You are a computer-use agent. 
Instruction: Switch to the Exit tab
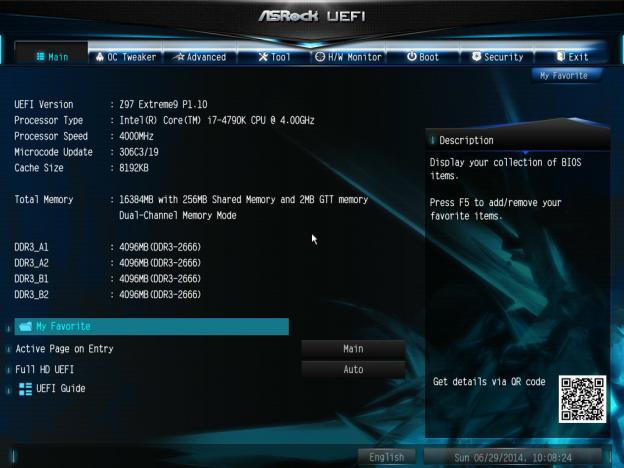coord(571,57)
